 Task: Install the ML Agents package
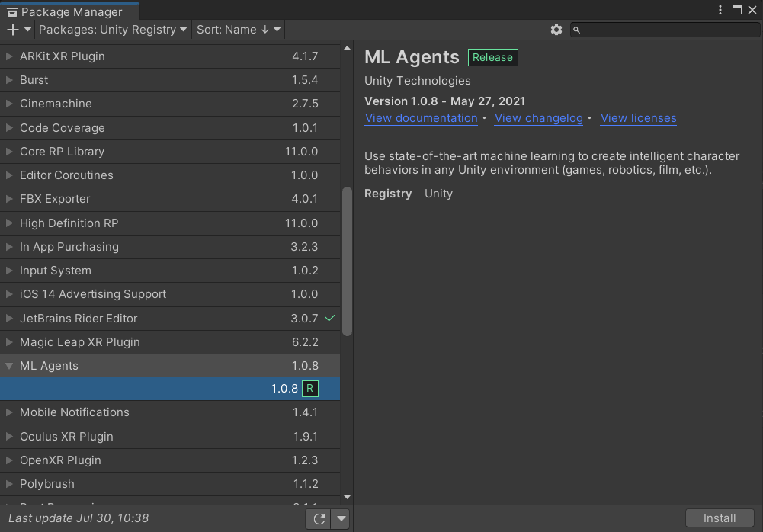click(x=720, y=518)
